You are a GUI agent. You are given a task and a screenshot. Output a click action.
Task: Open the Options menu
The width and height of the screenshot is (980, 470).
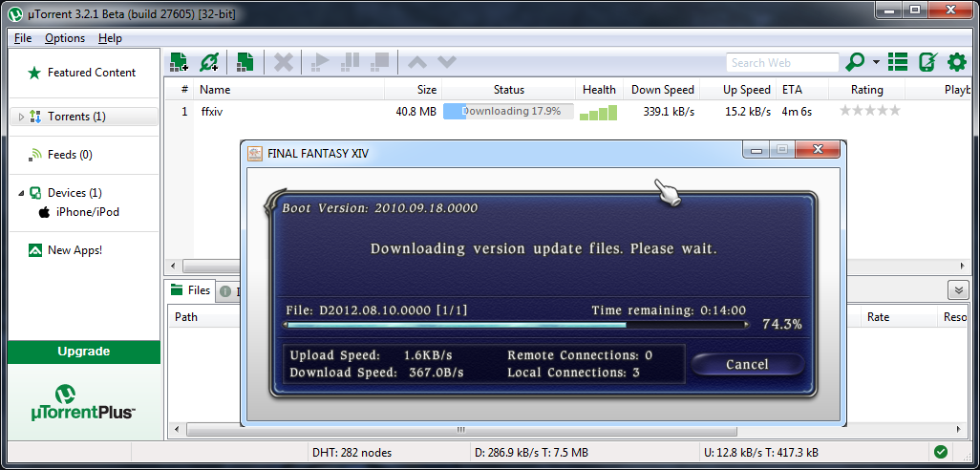[65, 38]
